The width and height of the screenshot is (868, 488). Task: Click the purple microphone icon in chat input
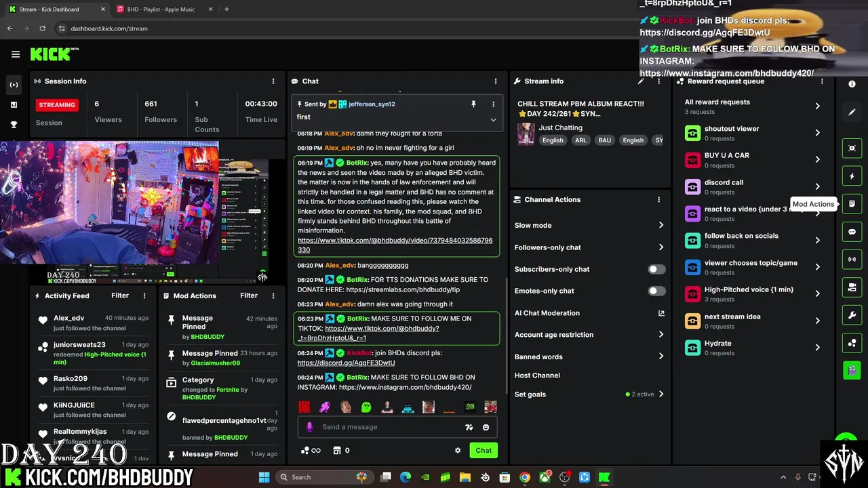coord(310,427)
